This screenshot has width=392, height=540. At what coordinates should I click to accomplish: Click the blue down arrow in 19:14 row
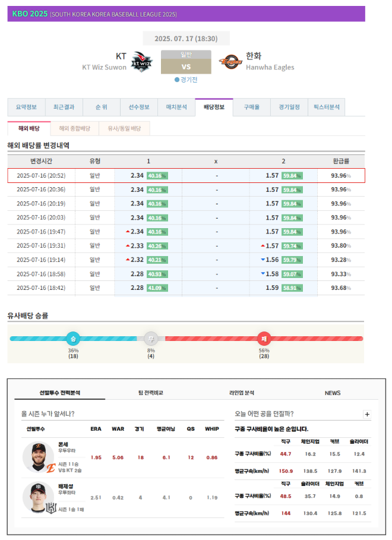(263, 260)
